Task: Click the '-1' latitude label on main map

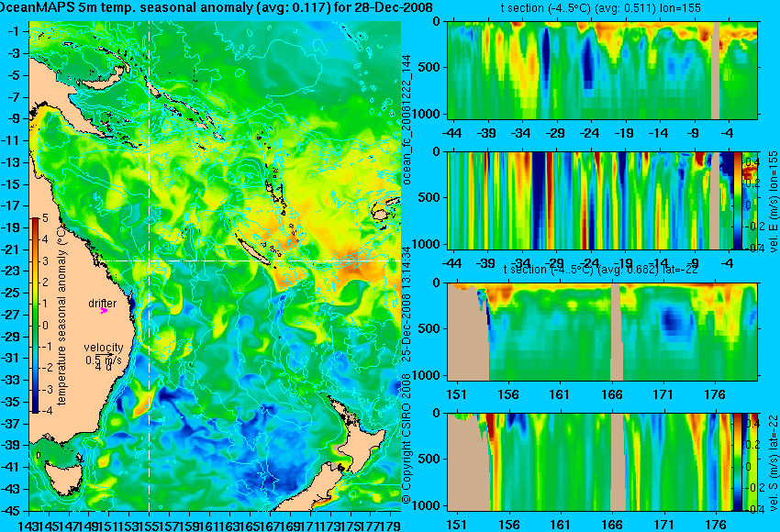Action: click(16, 31)
